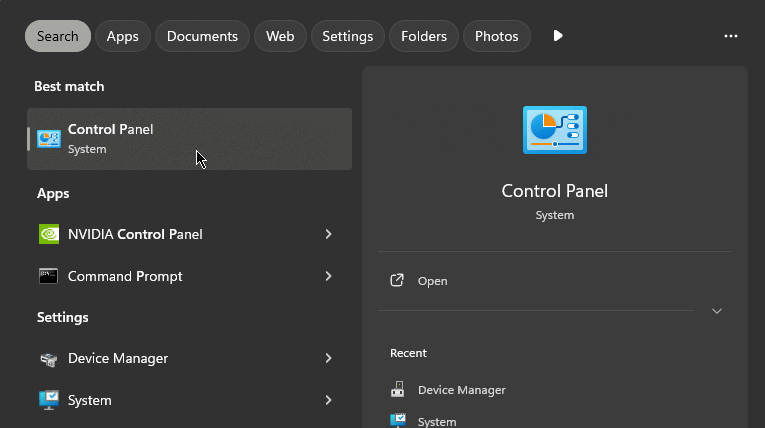Click the Control Panel icon in Best match
765x428 pixels.
click(49, 139)
